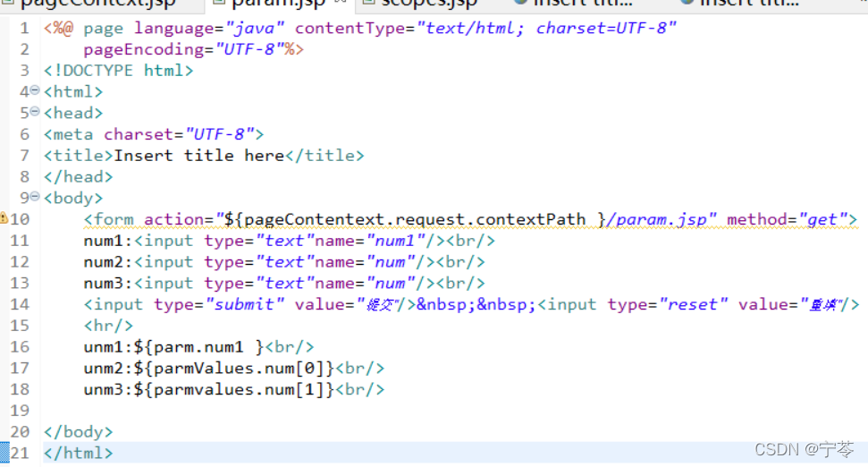Collapse the <head> fold marker on line 5

point(35,111)
